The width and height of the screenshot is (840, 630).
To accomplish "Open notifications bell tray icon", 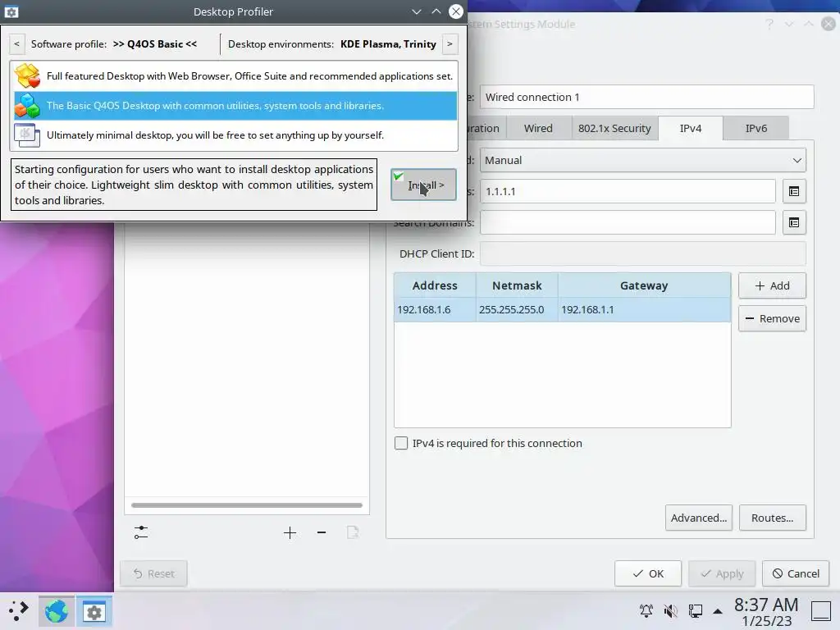I will (646, 610).
